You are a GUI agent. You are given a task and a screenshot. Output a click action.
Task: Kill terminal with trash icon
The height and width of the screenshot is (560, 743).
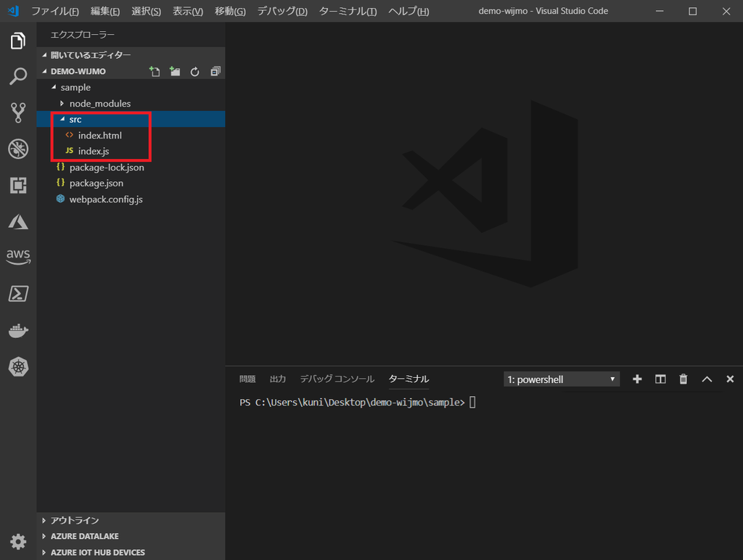(x=684, y=379)
